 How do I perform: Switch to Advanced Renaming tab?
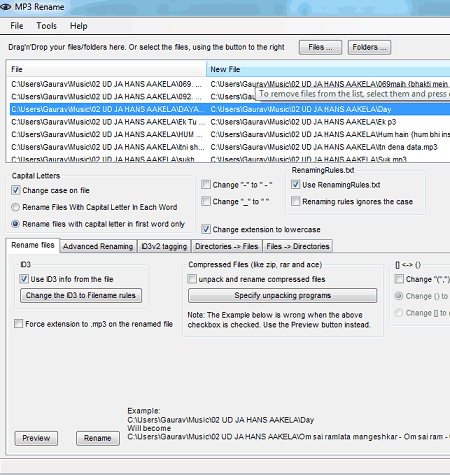[x=98, y=246]
